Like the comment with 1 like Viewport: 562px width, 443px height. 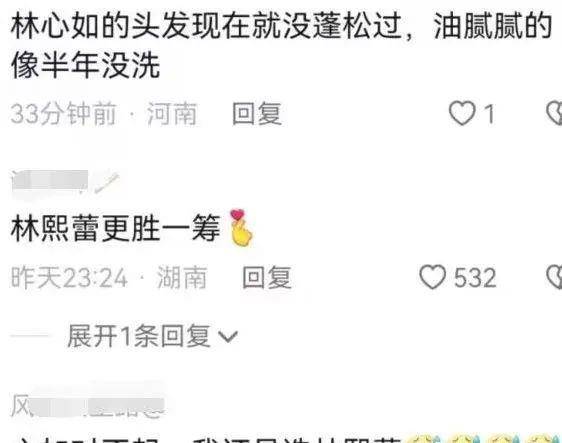(x=462, y=113)
